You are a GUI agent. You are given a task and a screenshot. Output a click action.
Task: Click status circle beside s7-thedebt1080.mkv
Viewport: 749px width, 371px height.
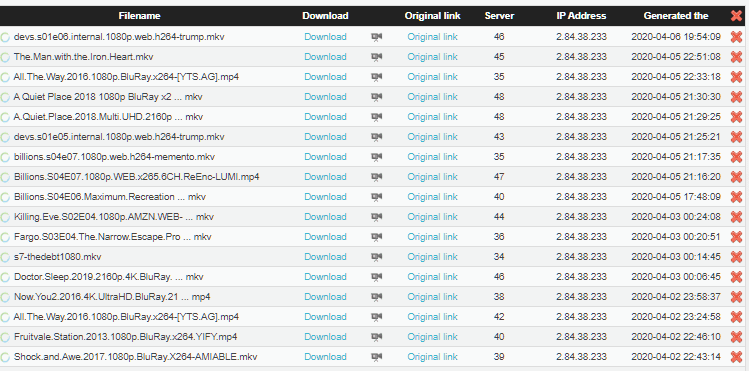(5, 257)
